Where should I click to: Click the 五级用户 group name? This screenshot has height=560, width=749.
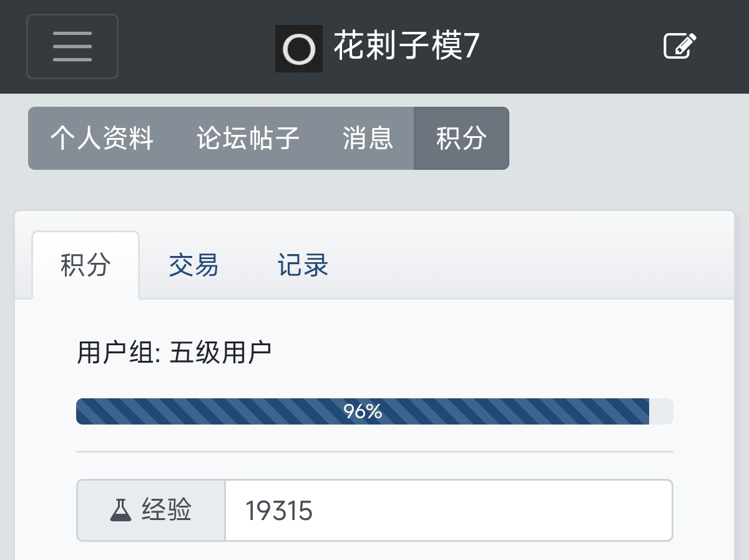220,353
